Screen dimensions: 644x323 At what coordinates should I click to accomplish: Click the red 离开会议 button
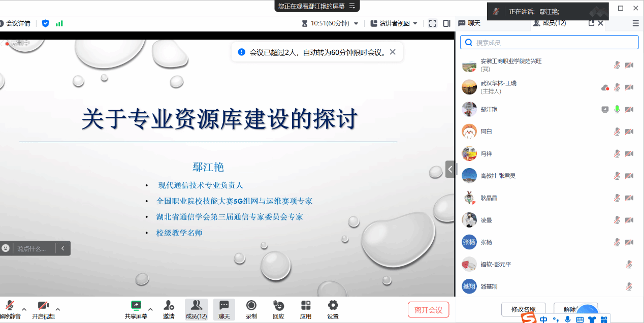click(428, 310)
